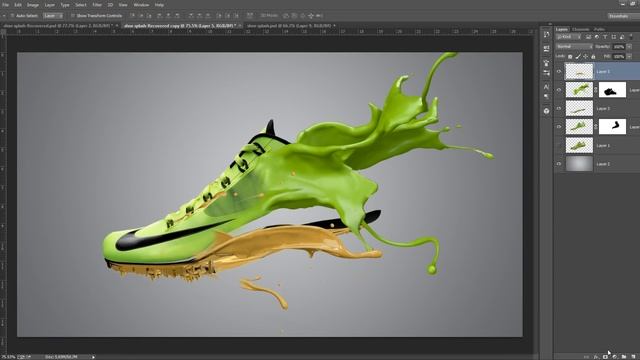
Task: Switch to the Paths panel tab
Action: click(x=599, y=29)
